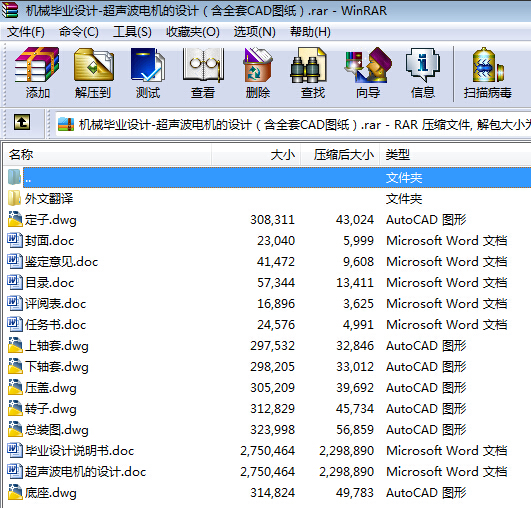
Task: Click the Add (添加) toolbar icon
Action: 37,65
